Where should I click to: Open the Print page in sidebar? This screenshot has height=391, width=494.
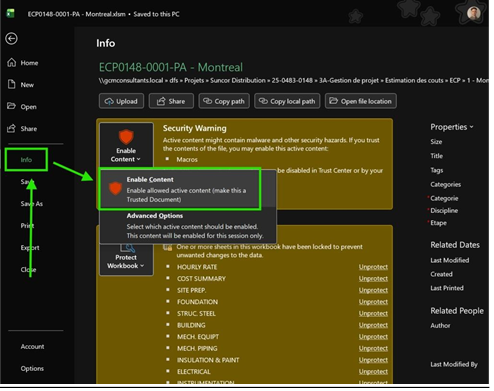click(x=28, y=227)
